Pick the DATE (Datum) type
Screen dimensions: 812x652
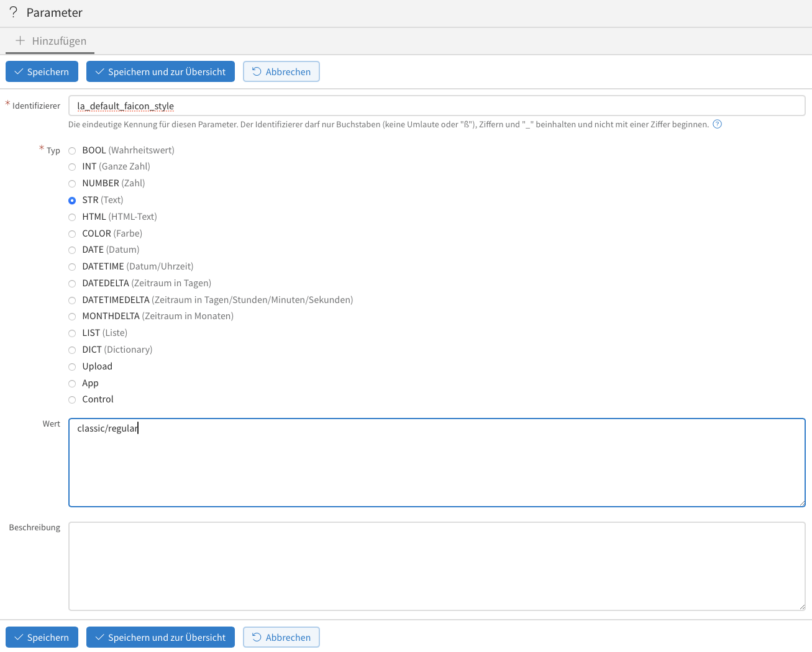[x=72, y=250]
